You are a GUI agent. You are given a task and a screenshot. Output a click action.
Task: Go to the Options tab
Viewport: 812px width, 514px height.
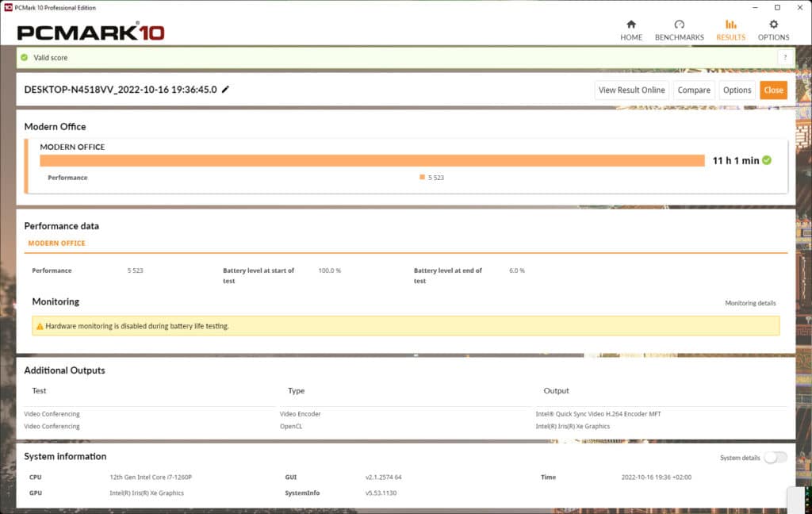tap(773, 30)
